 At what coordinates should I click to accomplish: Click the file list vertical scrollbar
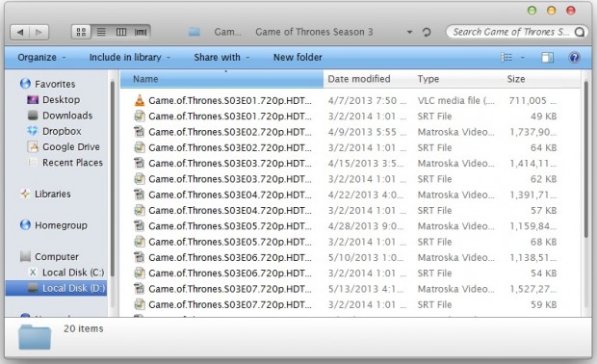(586, 160)
